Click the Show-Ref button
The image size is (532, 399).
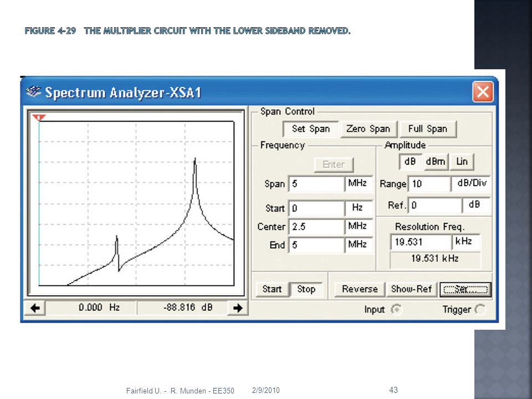pos(411,289)
